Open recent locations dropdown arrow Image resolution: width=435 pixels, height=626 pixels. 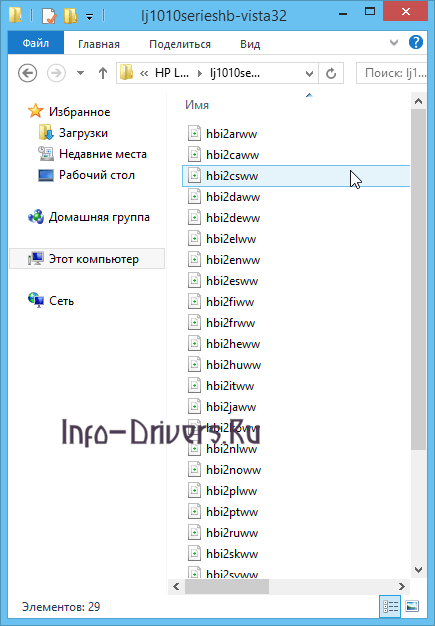tap(80, 73)
